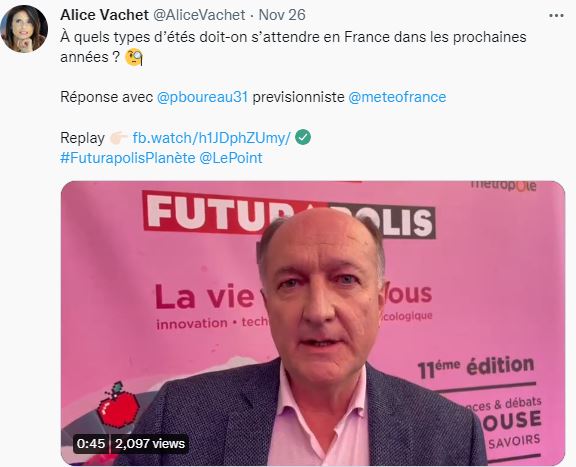Click the monocle face emoji

(x=134, y=58)
